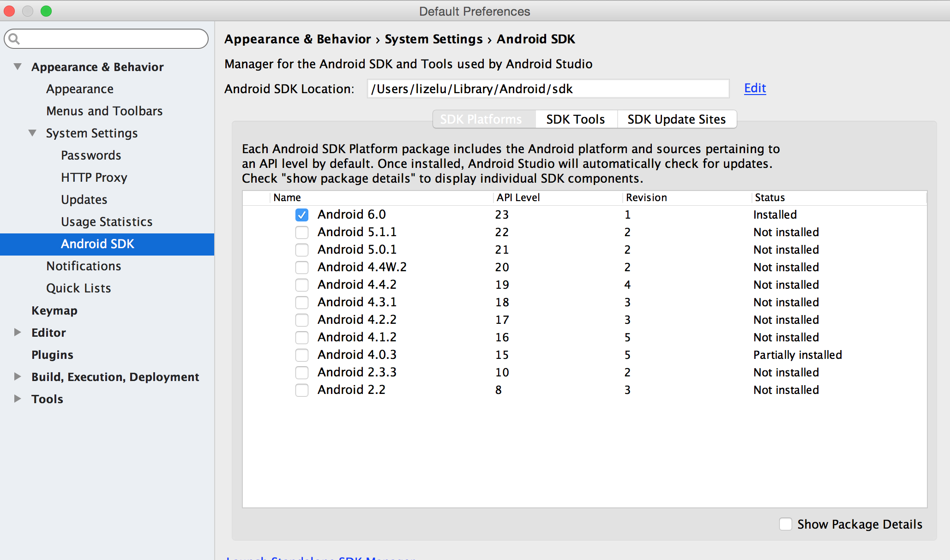Open the Plugins settings page
This screenshot has height=560, width=950.
[52, 355]
